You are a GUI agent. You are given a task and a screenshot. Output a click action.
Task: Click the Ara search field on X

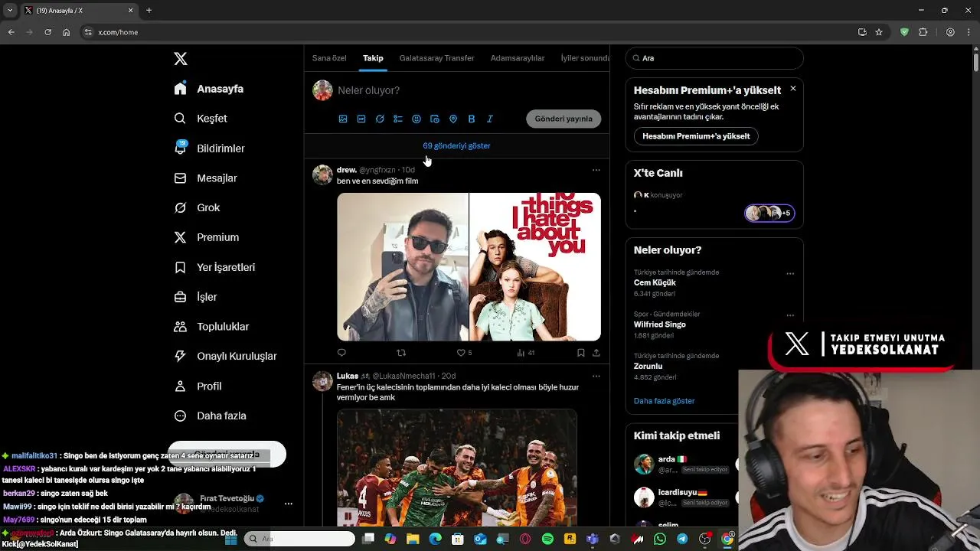pyautogui.click(x=714, y=58)
